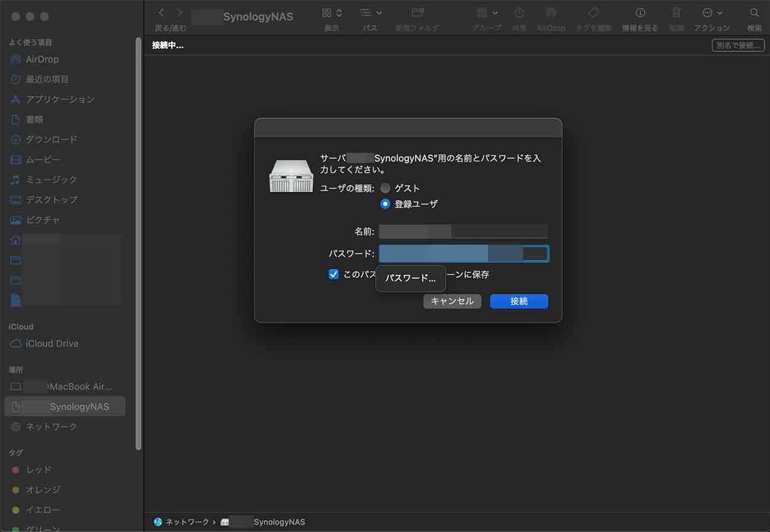Screen dimensions: 770x532
Task: Click the get info (情報を見る) icon
Action: tap(640, 12)
